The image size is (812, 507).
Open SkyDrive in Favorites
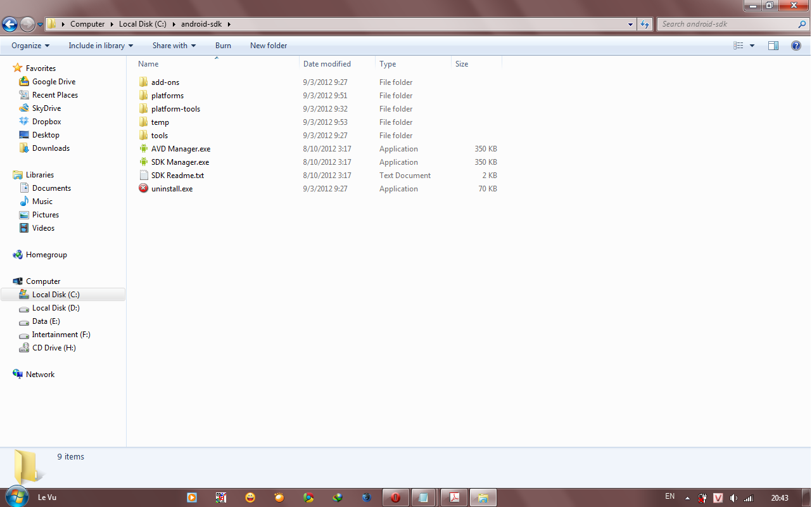coord(46,108)
